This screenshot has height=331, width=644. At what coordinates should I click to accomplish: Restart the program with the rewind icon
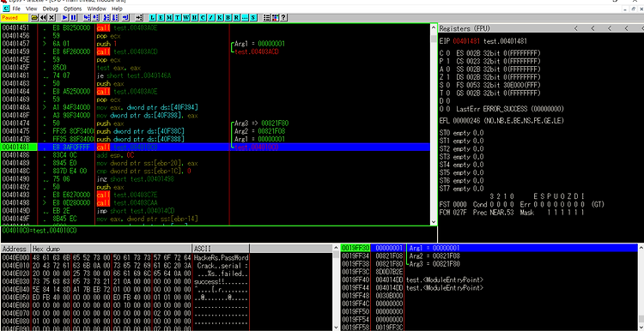tap(43, 18)
